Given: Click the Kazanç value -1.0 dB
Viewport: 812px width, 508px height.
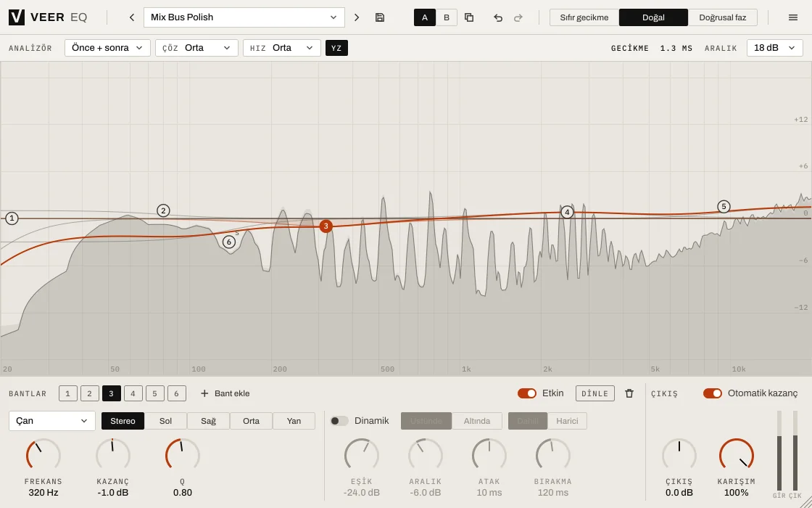Looking at the screenshot, I should [113, 493].
